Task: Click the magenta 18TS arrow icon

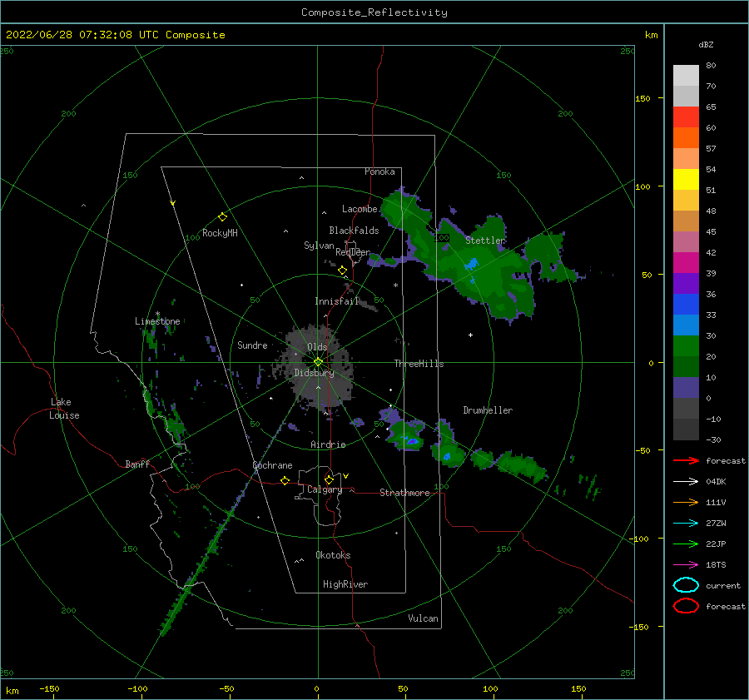Action: tap(686, 565)
